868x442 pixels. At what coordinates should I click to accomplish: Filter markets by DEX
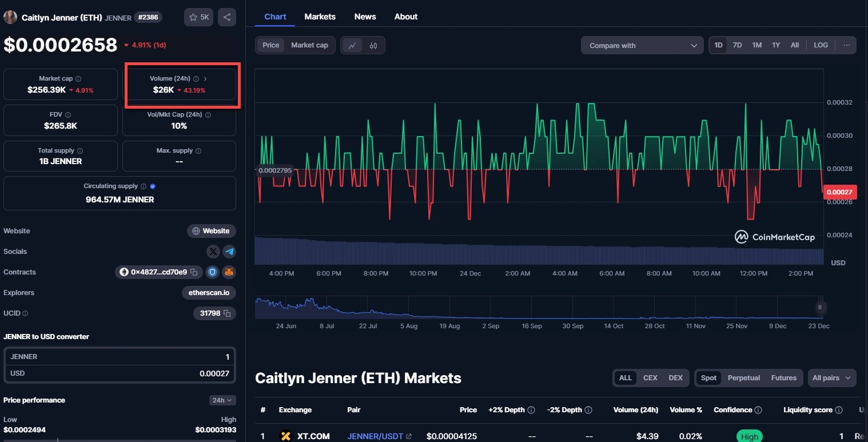click(x=675, y=378)
